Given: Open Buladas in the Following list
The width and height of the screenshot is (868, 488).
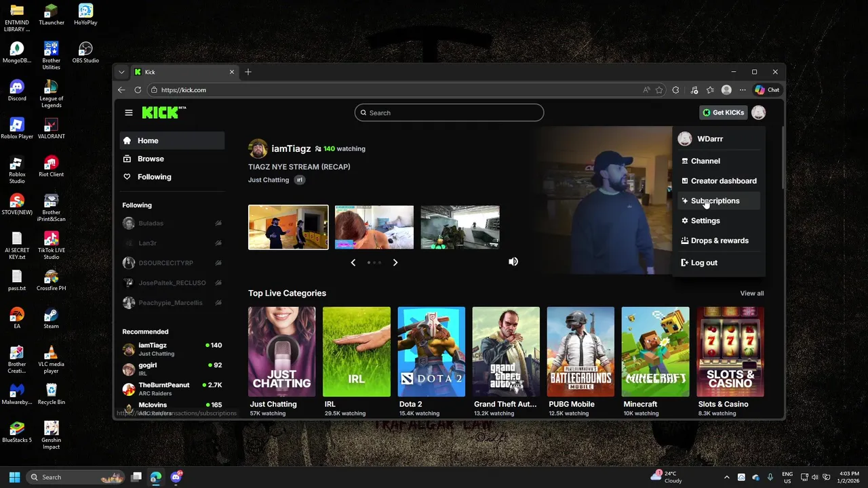Looking at the screenshot, I should (x=172, y=223).
